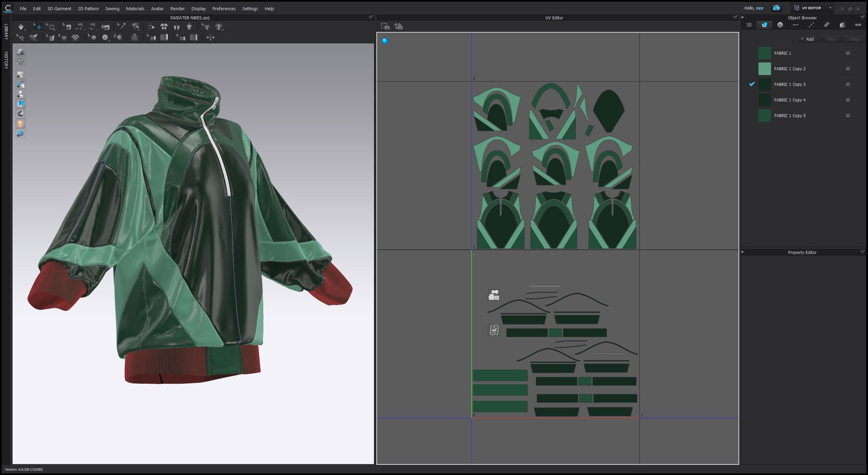Viewport: 868px width, 475px height.
Task: Switch Object Browser to Button list view
Action: point(780,24)
